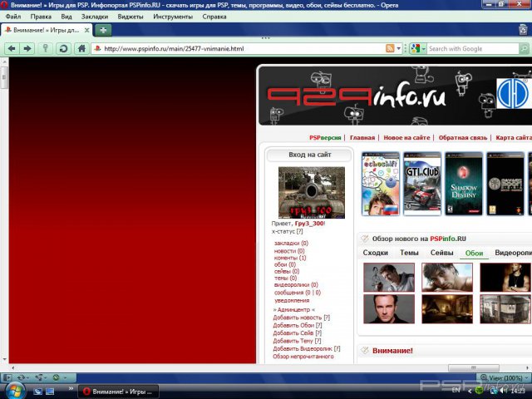The image size is (532, 399).
Task: Open the Обратная связь link
Action: (x=461, y=138)
